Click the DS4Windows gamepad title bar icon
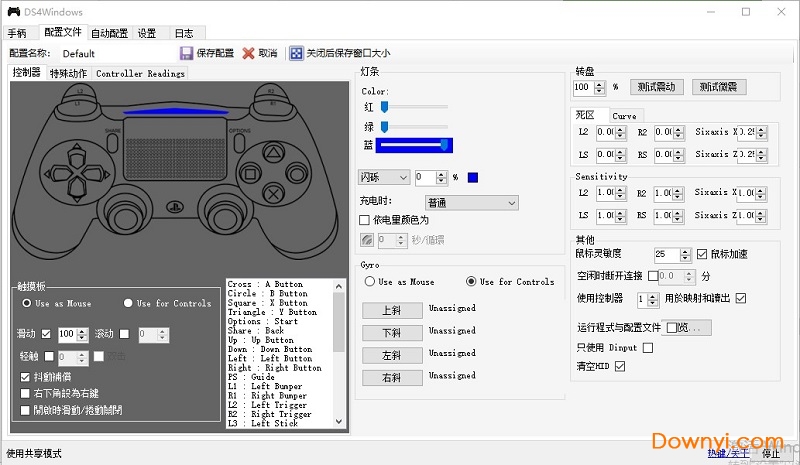Screen dimensions: 800x465 pyautogui.click(x=14, y=11)
